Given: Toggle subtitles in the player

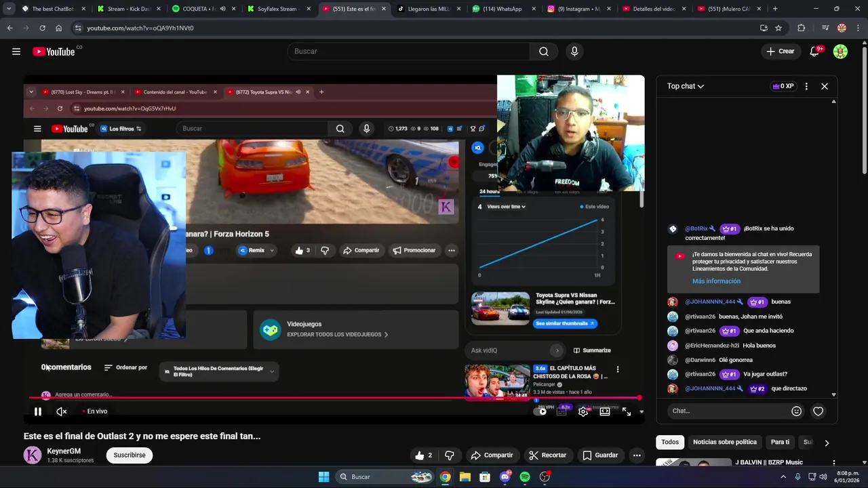Looking at the screenshot, I should click(x=561, y=411).
